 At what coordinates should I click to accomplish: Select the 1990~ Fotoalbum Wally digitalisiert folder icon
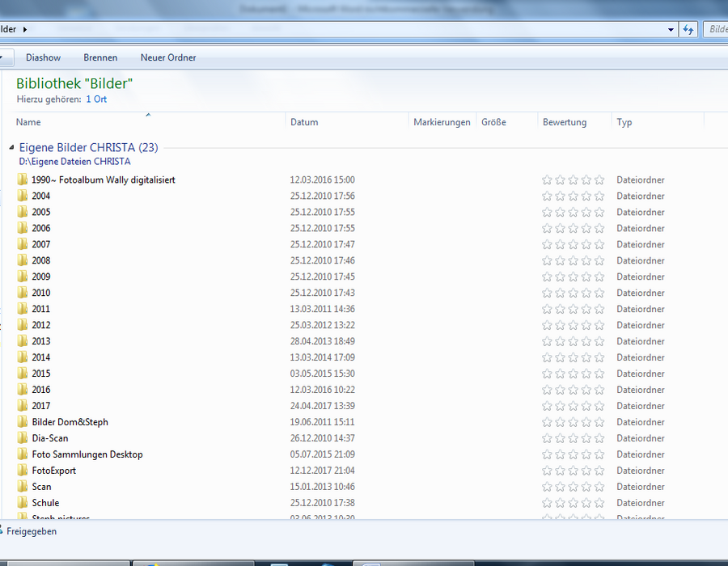tap(23, 179)
